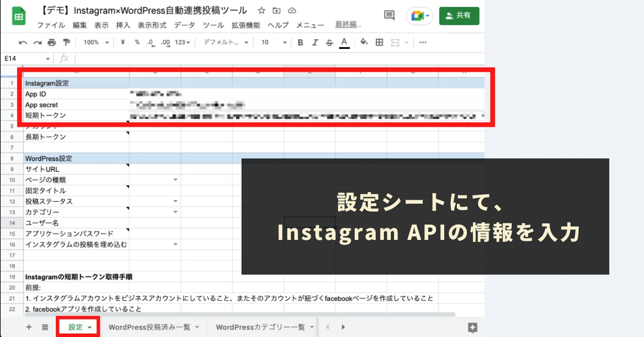This screenshot has width=644, height=337.
Task: Open the Explore icon at bottom right
Action: pyautogui.click(x=472, y=327)
